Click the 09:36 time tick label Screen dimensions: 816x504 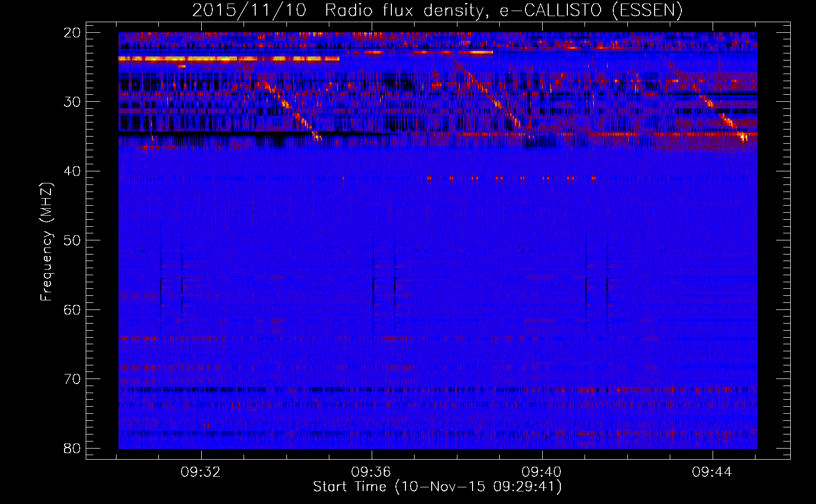click(x=371, y=472)
